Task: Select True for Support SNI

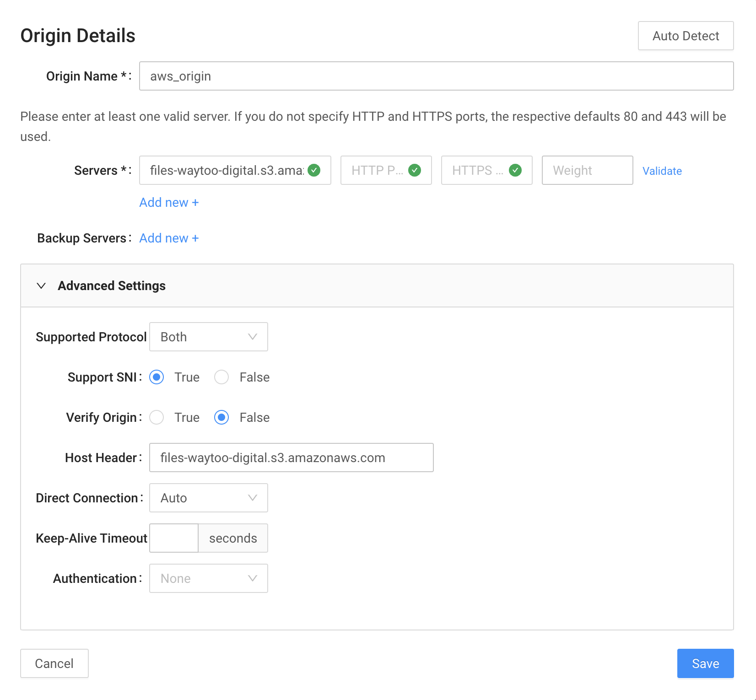Action: 157,377
